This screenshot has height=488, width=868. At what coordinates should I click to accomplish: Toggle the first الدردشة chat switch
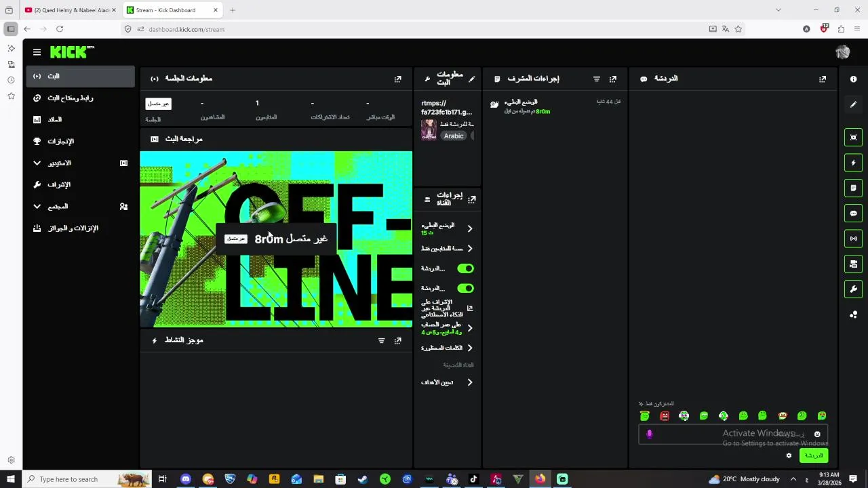tap(465, 268)
